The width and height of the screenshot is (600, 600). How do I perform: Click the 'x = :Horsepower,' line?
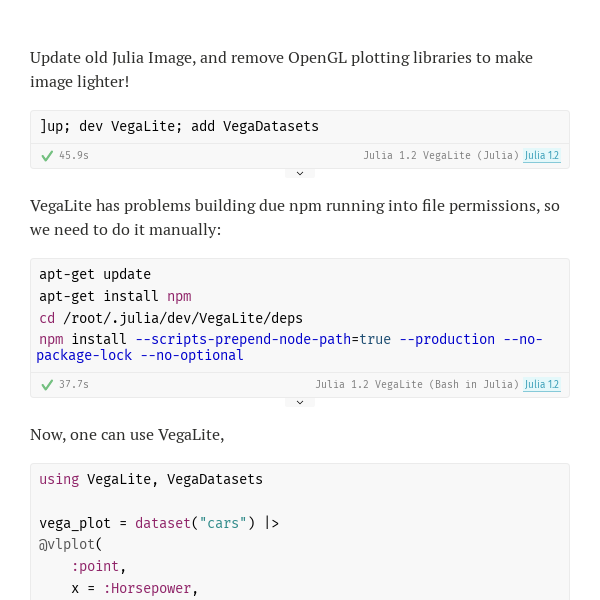134,589
